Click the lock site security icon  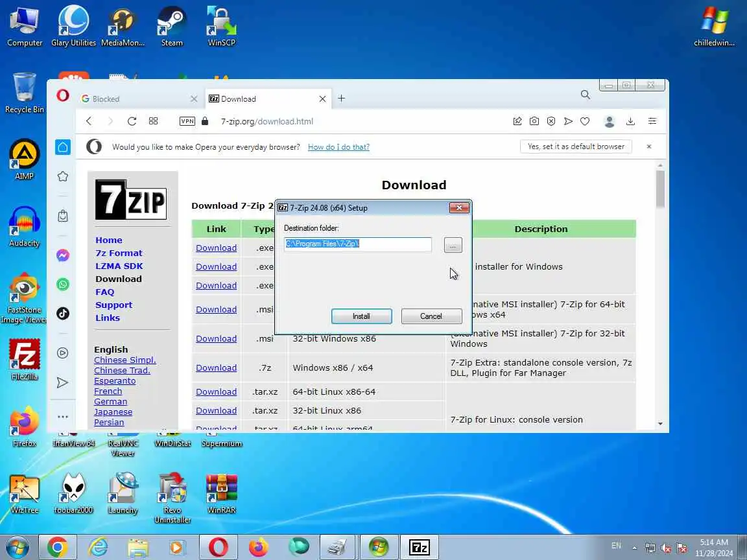coord(205,121)
